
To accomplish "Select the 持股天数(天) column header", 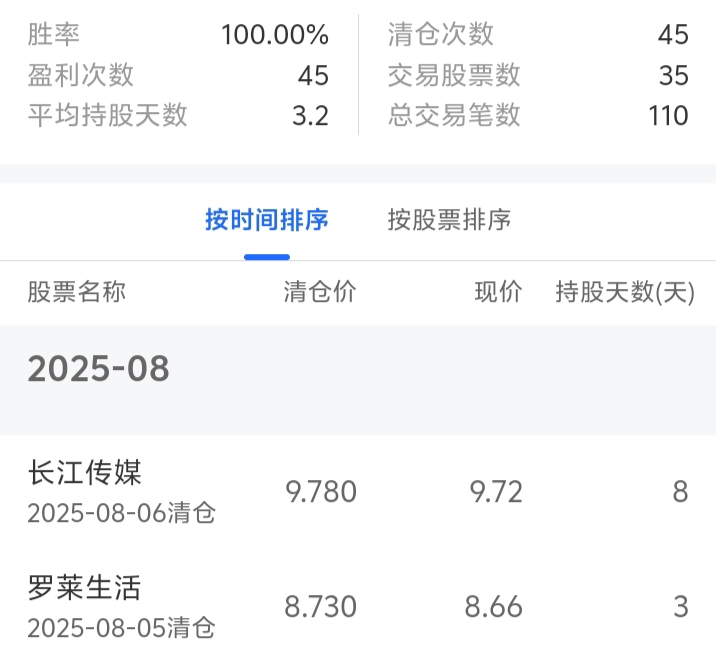I will coord(625,292).
